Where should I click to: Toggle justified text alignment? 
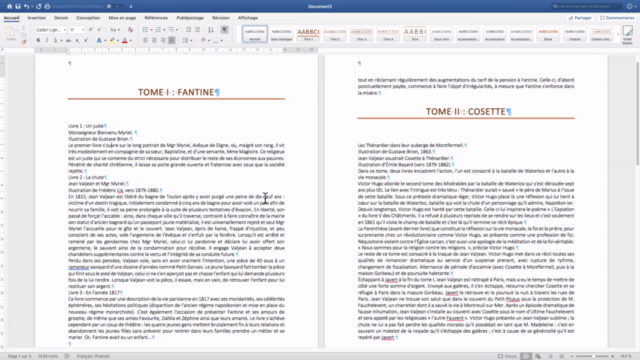pos(172,40)
